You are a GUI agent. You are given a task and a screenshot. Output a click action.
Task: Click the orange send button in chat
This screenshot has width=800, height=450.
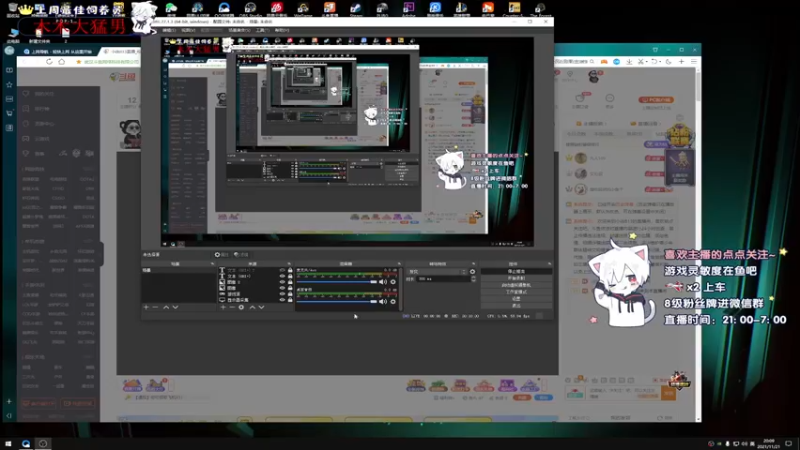(668, 393)
